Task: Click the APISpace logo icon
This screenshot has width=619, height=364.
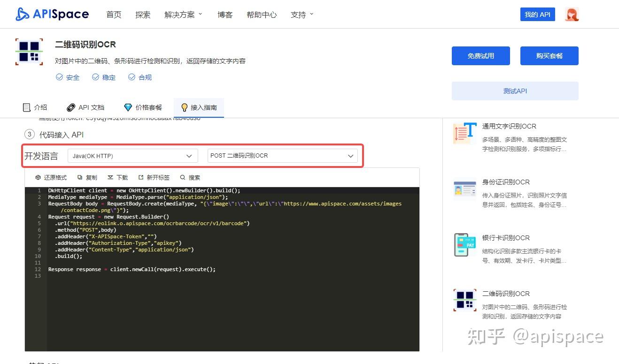Action: 21,14
